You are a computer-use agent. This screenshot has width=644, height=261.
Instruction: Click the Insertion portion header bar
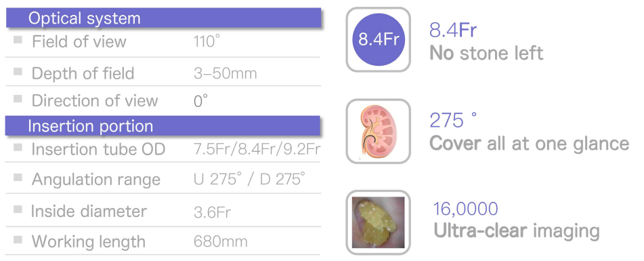point(163,126)
